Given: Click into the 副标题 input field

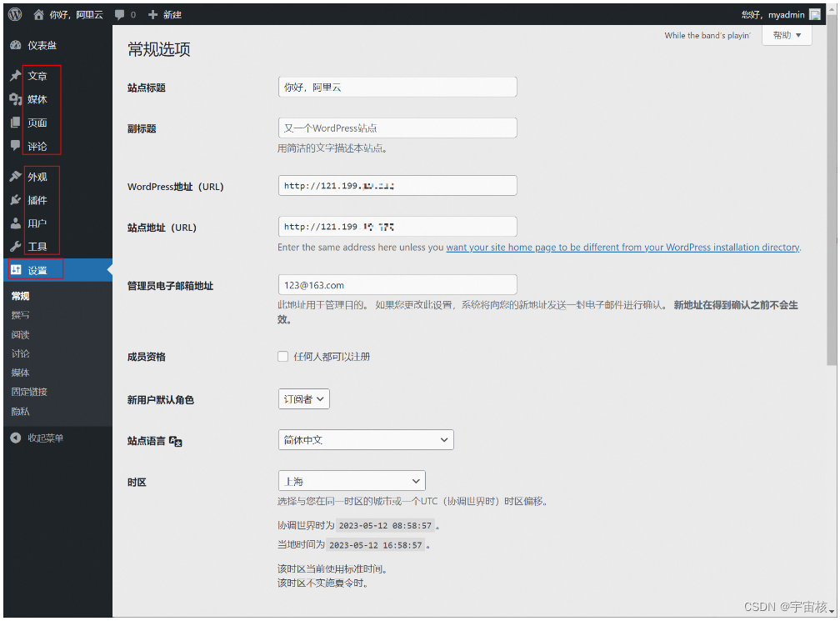Looking at the screenshot, I should click(x=397, y=128).
